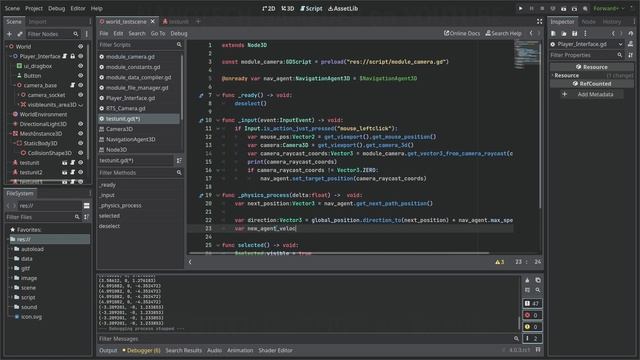Pause the running project

click(531, 8)
